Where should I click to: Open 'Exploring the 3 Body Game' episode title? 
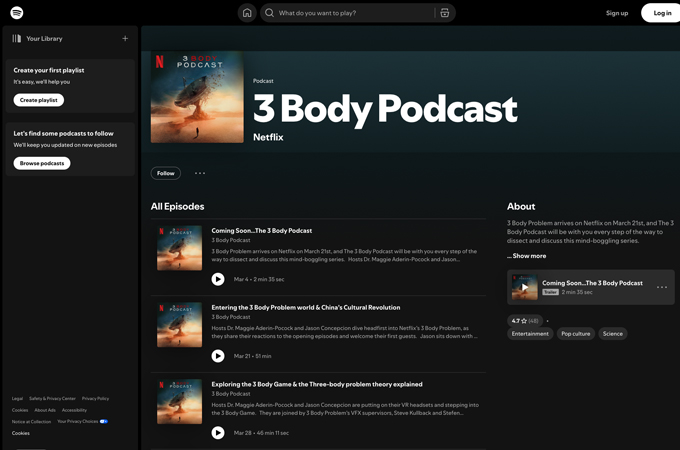317,384
